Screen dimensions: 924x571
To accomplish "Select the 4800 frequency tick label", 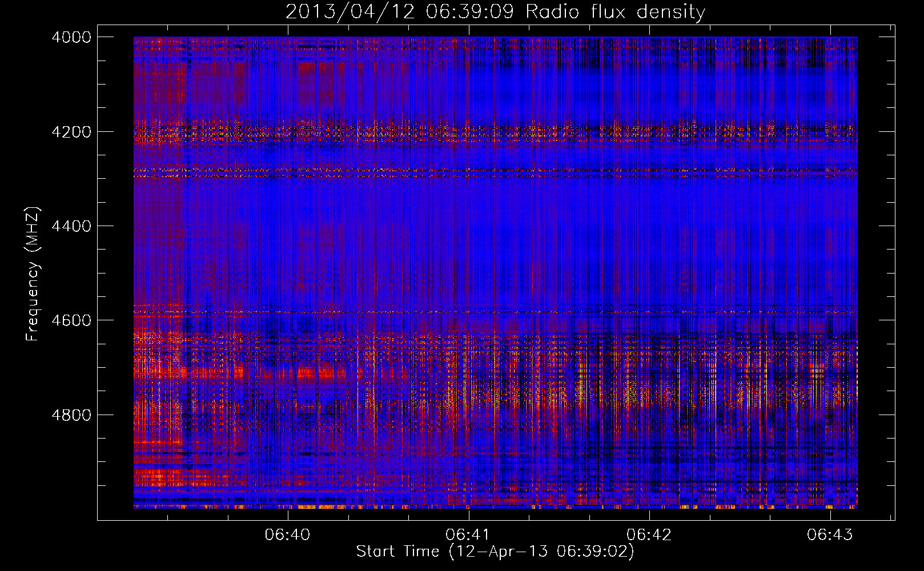I will point(71,415).
